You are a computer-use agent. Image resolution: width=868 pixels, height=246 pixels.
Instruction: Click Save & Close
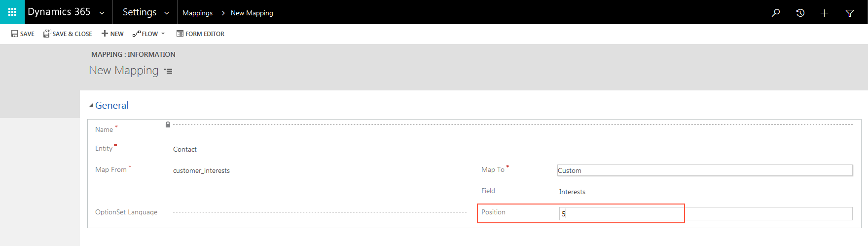68,34
